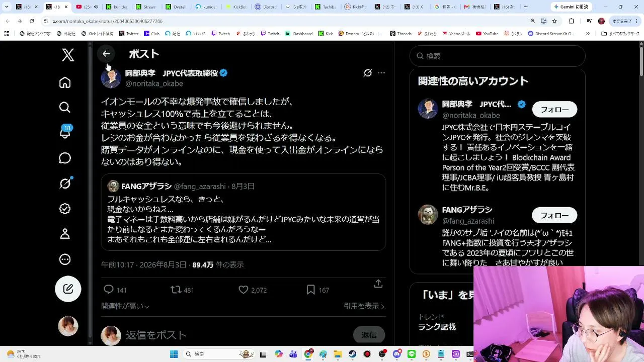Click the post author's profile picture
The height and width of the screenshot is (362, 644).
[111, 78]
